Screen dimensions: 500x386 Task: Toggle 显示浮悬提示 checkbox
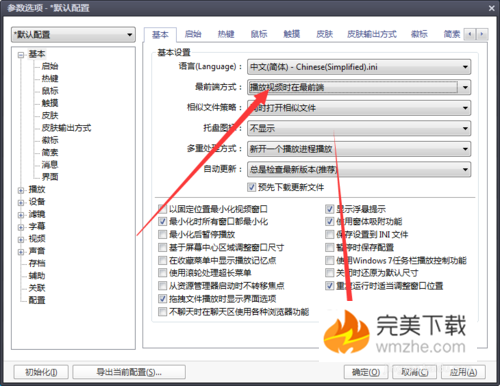tap(329, 209)
